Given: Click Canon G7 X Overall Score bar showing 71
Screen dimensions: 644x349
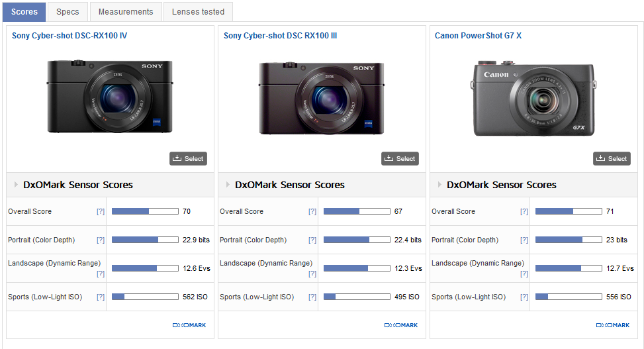Looking at the screenshot, I should tap(569, 211).
